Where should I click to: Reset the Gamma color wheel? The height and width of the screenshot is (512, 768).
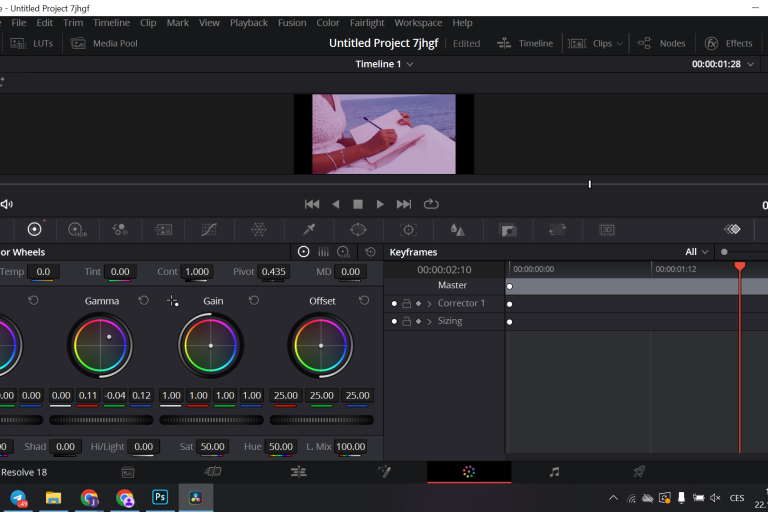[143, 301]
